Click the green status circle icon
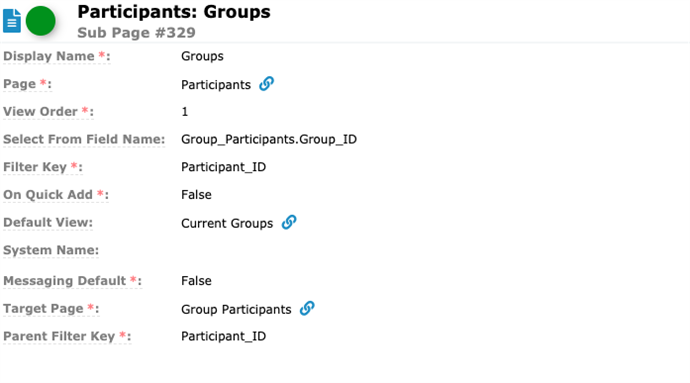This screenshot has width=690, height=383. pyautogui.click(x=40, y=21)
